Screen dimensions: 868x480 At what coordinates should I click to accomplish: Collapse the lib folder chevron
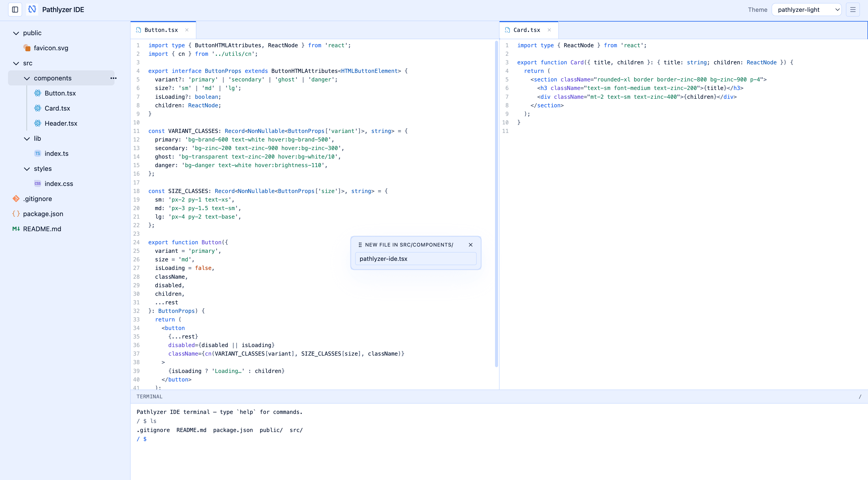point(27,138)
